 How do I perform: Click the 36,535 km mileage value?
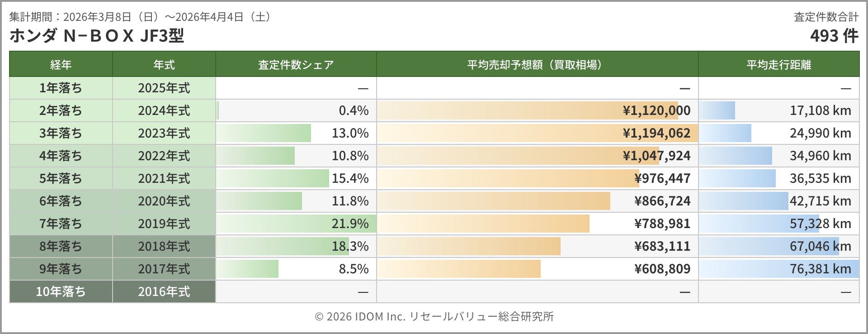[820, 178]
